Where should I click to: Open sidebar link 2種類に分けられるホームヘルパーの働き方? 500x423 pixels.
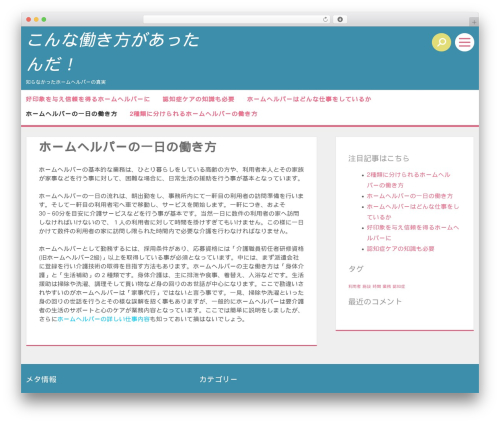pos(408,180)
